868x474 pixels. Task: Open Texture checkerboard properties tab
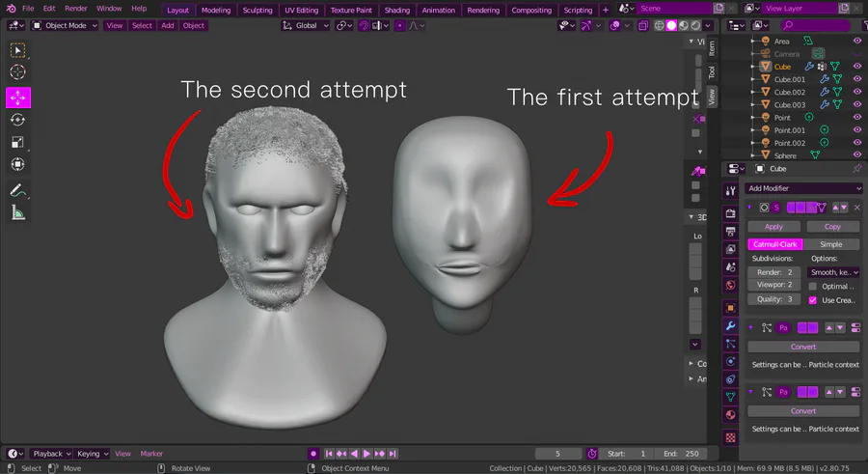pyautogui.click(x=731, y=437)
